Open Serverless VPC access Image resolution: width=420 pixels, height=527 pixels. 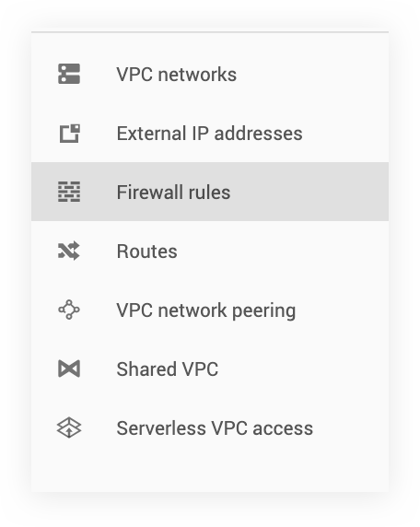[x=210, y=427]
